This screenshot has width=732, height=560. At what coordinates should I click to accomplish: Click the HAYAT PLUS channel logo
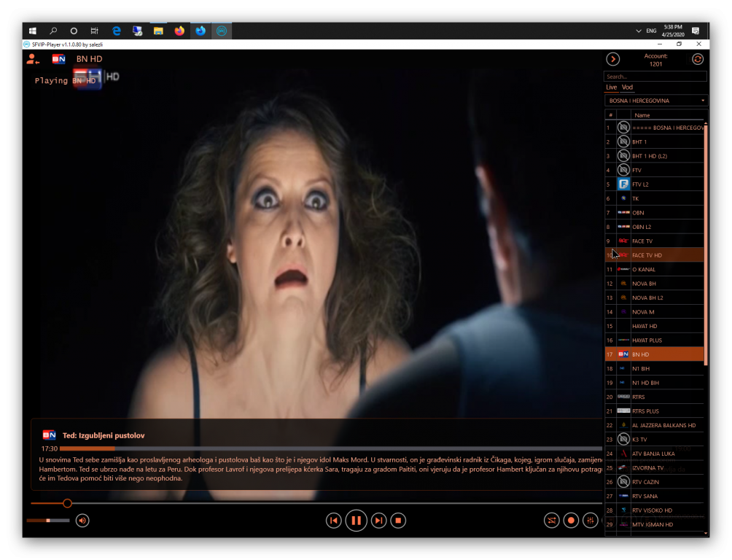(623, 340)
